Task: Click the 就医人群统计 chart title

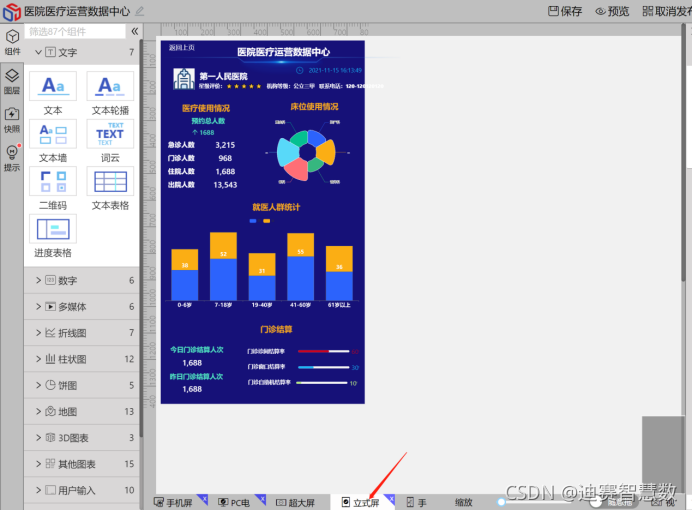Action: tap(276, 207)
